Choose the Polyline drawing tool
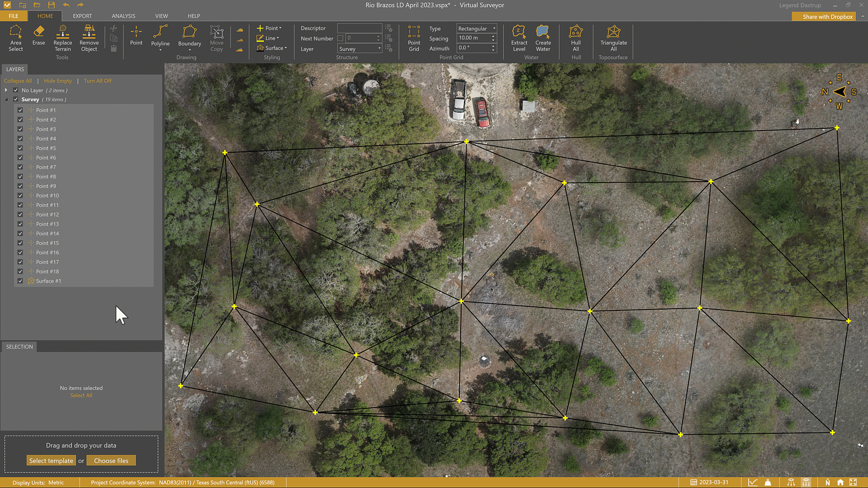The width and height of the screenshot is (868, 488). pyautogui.click(x=160, y=36)
